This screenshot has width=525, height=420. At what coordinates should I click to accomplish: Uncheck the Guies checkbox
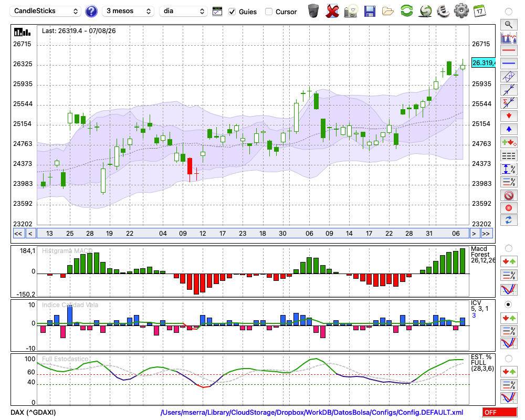(232, 12)
